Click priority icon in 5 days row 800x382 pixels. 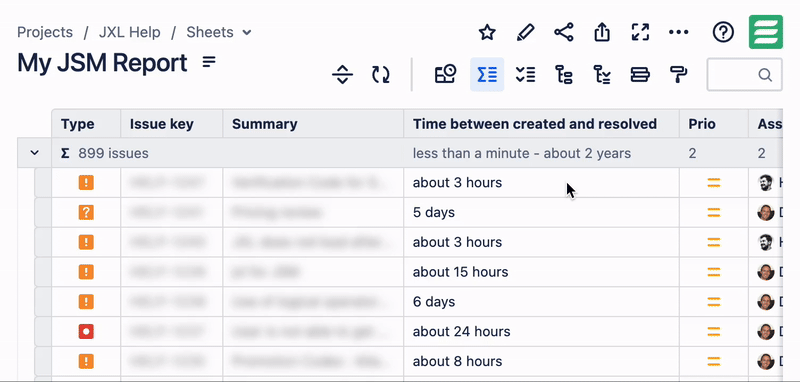[713, 212]
